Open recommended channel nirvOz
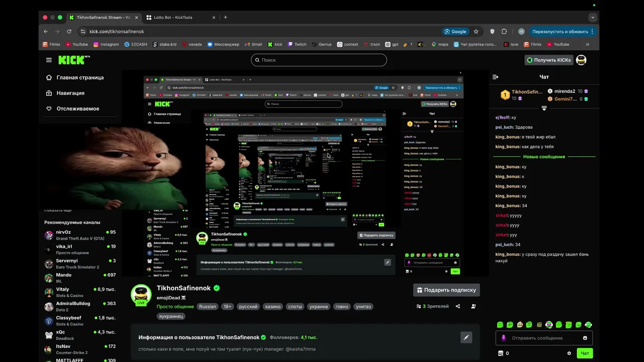 coord(80,235)
